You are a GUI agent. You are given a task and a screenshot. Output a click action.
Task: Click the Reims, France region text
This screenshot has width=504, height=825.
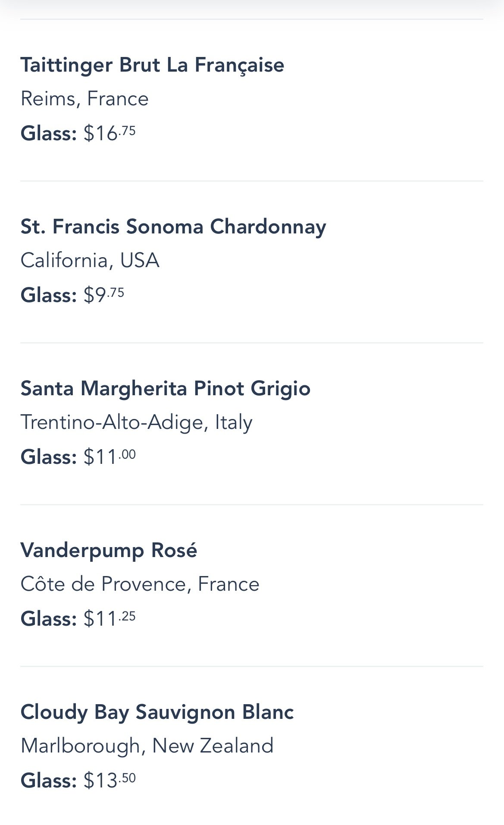click(x=85, y=99)
